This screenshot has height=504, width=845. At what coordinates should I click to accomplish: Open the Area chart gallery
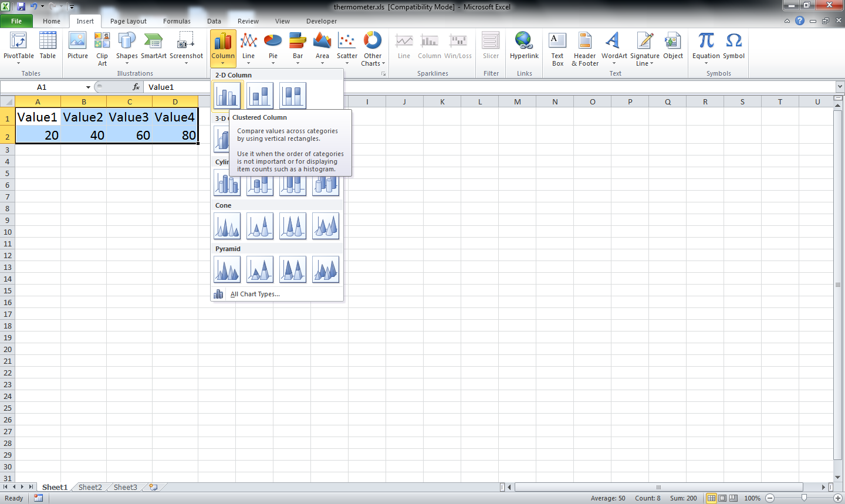[322, 48]
